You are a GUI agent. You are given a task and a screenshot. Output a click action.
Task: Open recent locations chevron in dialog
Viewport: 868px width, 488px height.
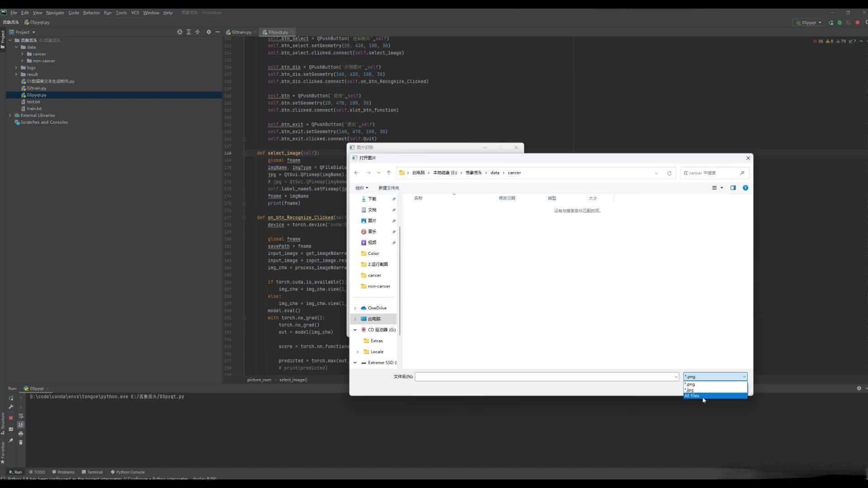(x=379, y=173)
